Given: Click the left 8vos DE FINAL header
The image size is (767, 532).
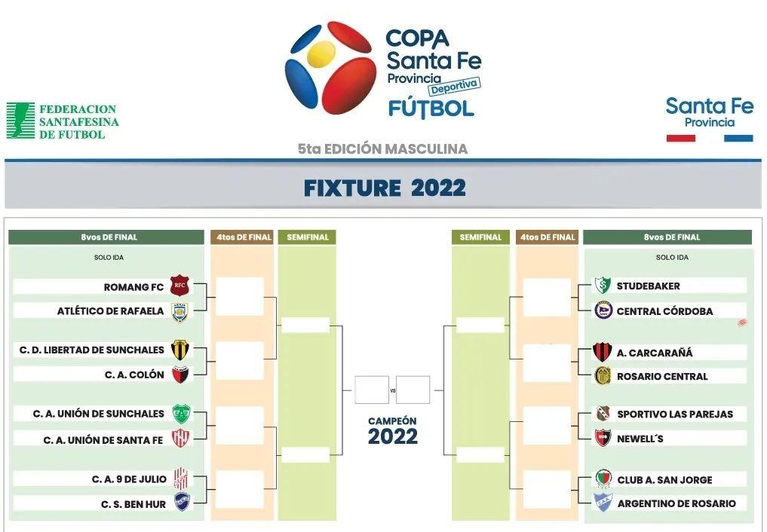Looking at the screenshot, I should [109, 237].
